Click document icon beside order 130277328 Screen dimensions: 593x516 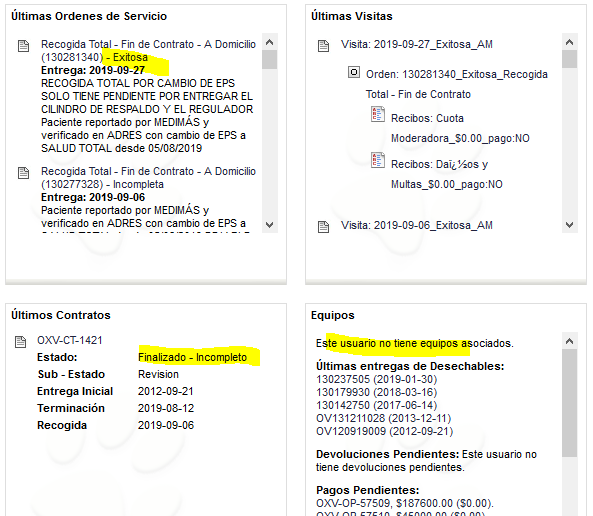(x=23, y=173)
